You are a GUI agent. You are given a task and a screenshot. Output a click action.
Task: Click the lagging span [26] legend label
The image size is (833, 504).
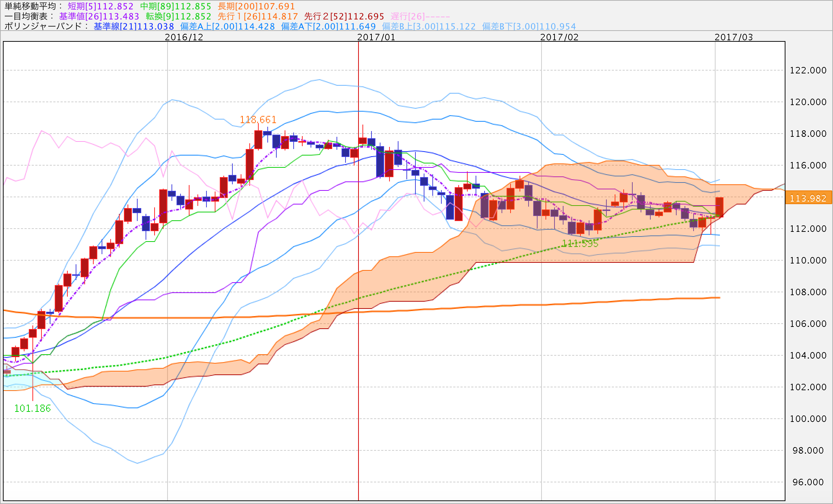tap(420, 17)
